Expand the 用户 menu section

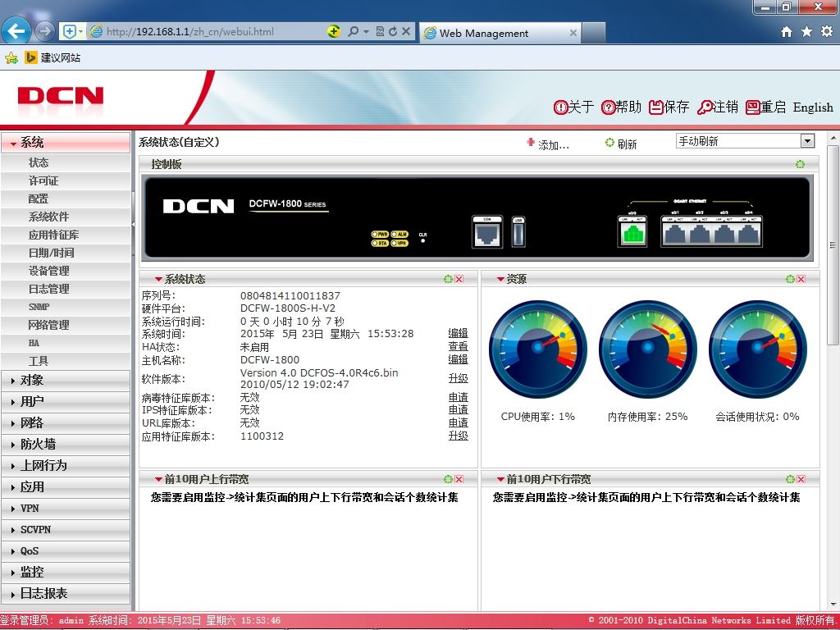pos(66,401)
